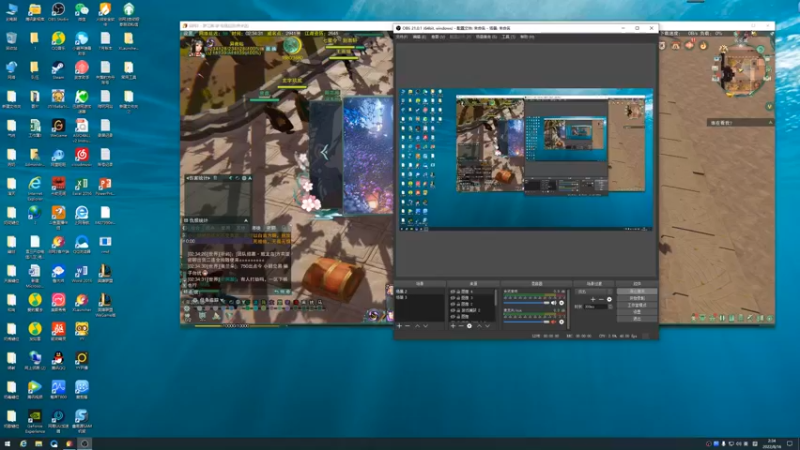
Task: Click the 设置 settings button in OBS controls
Action: coord(637,312)
